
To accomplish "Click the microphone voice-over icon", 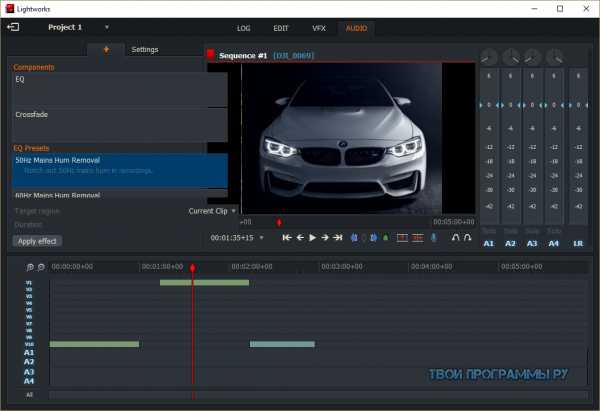I will (433, 238).
